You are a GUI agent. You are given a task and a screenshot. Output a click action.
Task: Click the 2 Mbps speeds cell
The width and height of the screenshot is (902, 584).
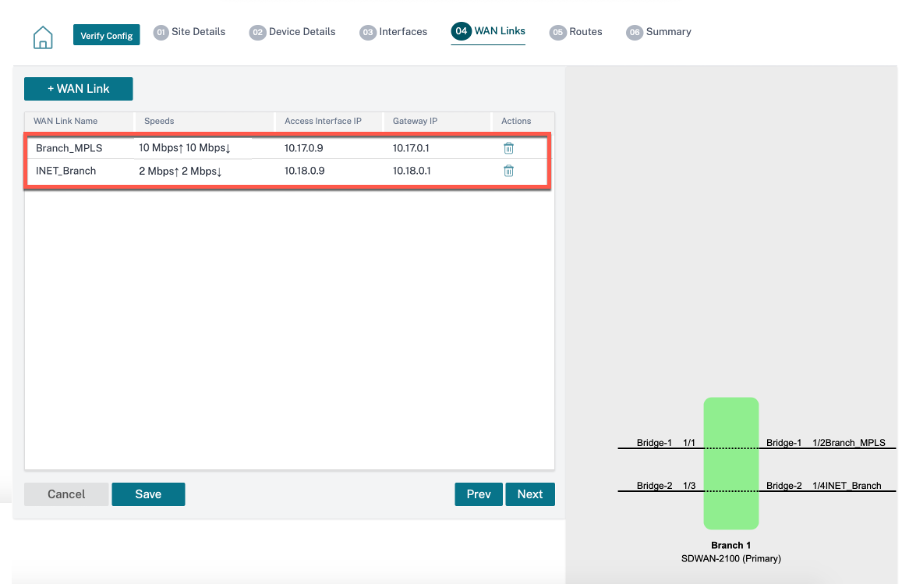pos(180,171)
